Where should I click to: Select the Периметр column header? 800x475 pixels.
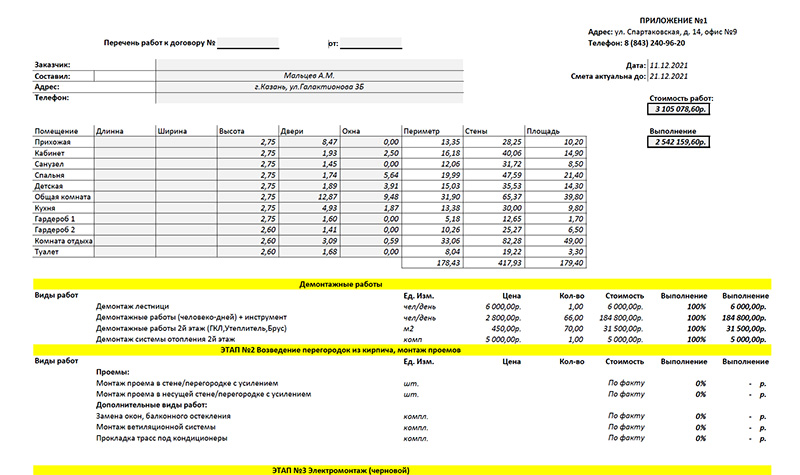pos(421,131)
